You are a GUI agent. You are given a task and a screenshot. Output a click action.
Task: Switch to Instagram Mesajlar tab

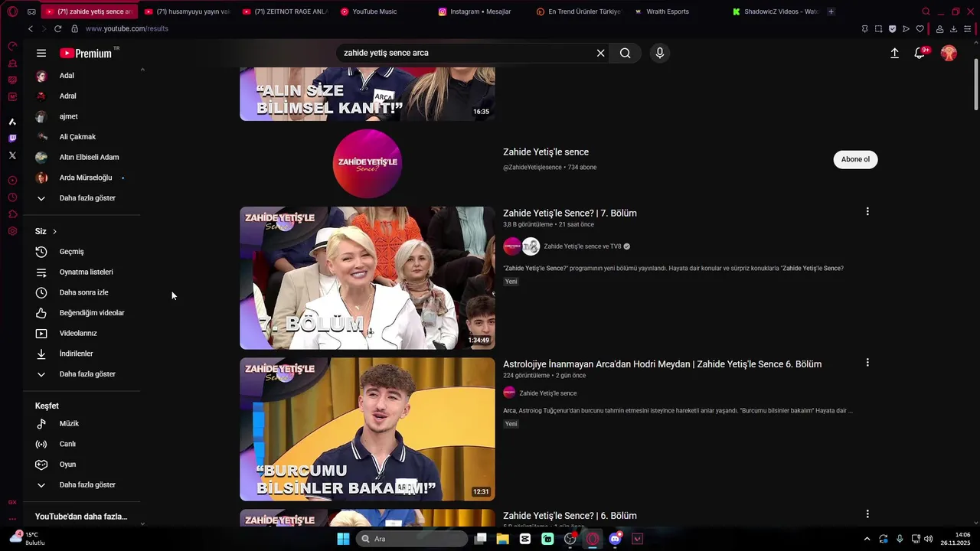click(x=481, y=11)
